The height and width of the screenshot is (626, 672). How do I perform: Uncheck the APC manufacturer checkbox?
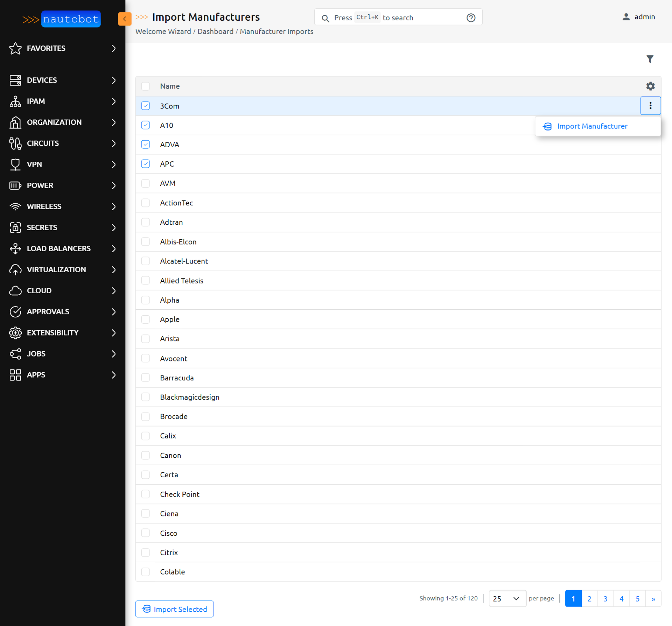(146, 164)
